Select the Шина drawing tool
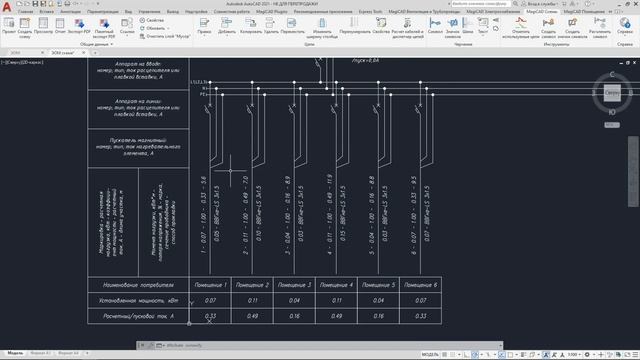 468,25
